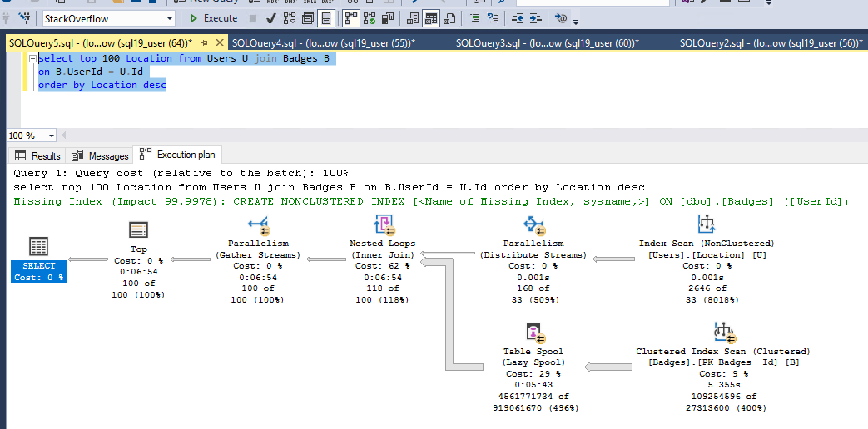Switch to SQLQuery3.sql tab

pos(548,42)
